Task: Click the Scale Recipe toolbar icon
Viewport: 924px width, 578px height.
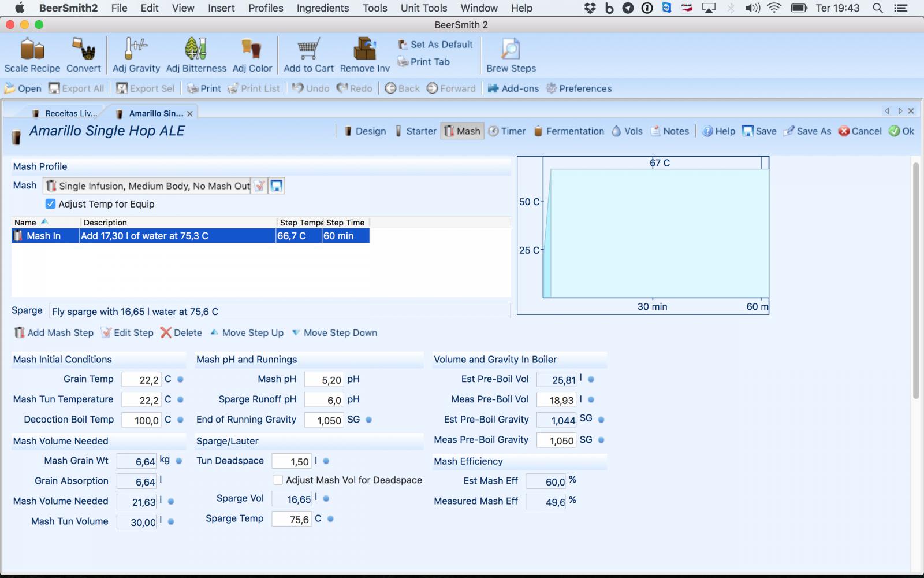Action: [x=32, y=55]
